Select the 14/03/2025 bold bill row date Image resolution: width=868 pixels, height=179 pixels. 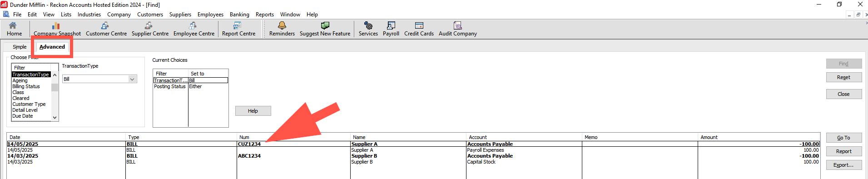coord(23,156)
